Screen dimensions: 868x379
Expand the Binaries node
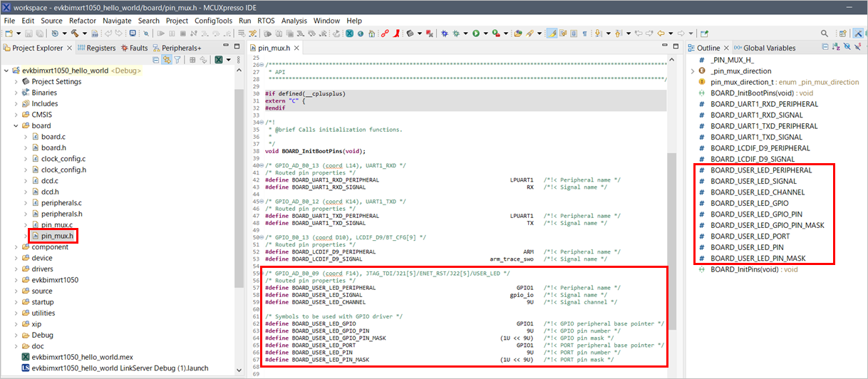tap(16, 93)
